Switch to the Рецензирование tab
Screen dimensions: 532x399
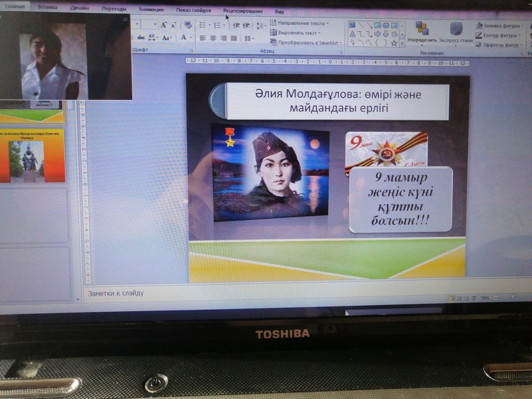point(243,11)
